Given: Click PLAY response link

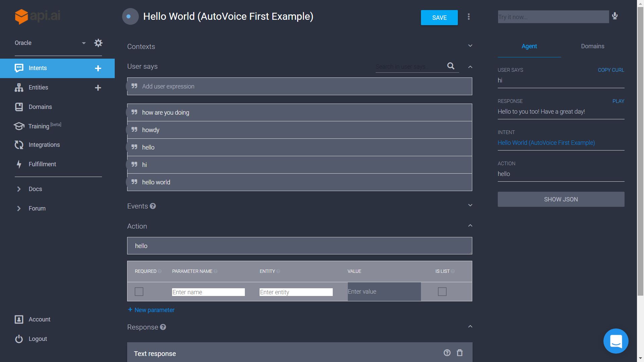Looking at the screenshot, I should coord(618,101).
